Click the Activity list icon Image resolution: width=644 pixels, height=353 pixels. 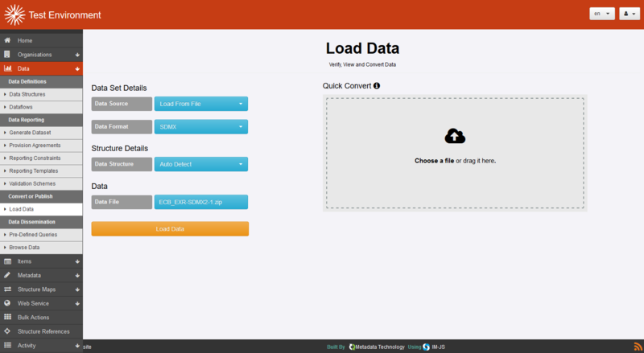(x=7, y=345)
